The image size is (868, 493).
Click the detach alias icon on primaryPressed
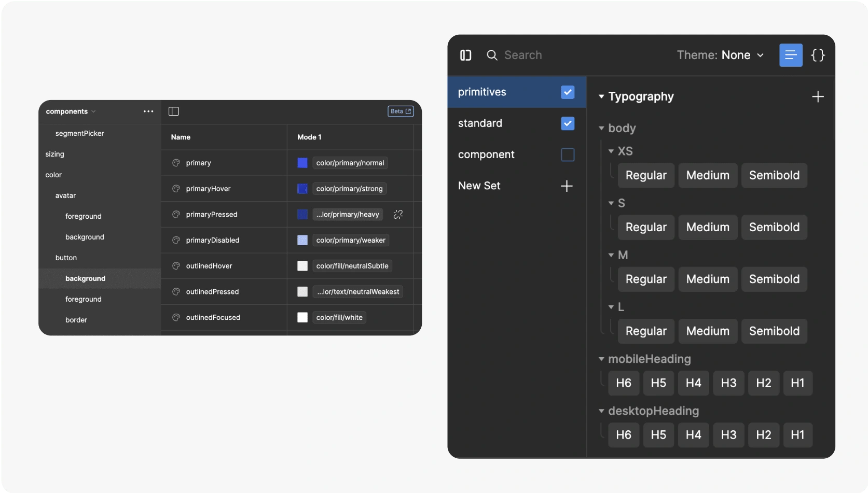point(398,215)
